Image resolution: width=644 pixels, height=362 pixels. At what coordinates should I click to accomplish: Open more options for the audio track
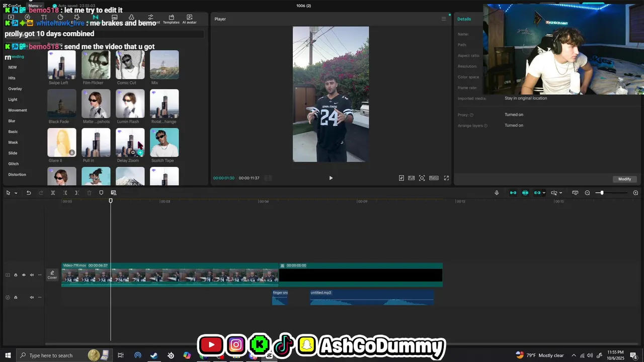click(40, 297)
